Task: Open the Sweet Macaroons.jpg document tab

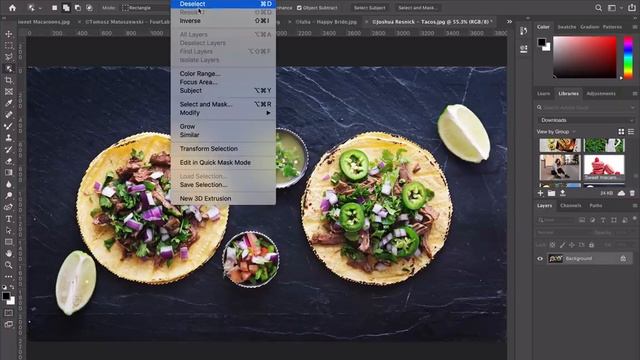Action: [44, 22]
